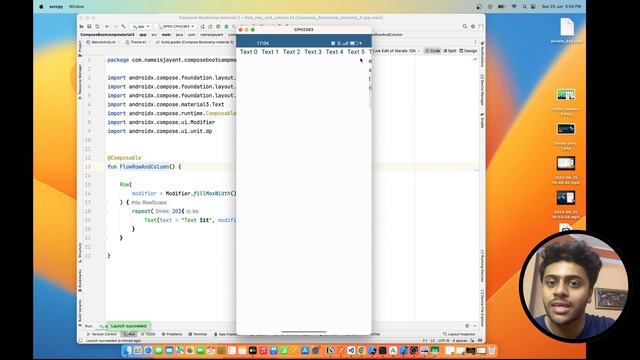Image resolution: width=640 pixels, height=360 pixels.
Task: Open the Device Manager side panel
Action: click(482, 91)
